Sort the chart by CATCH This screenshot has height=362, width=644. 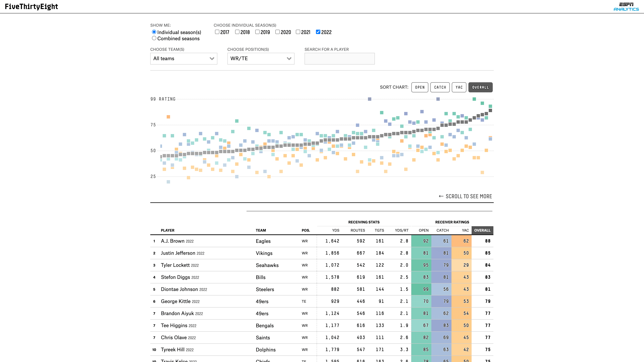[440, 87]
